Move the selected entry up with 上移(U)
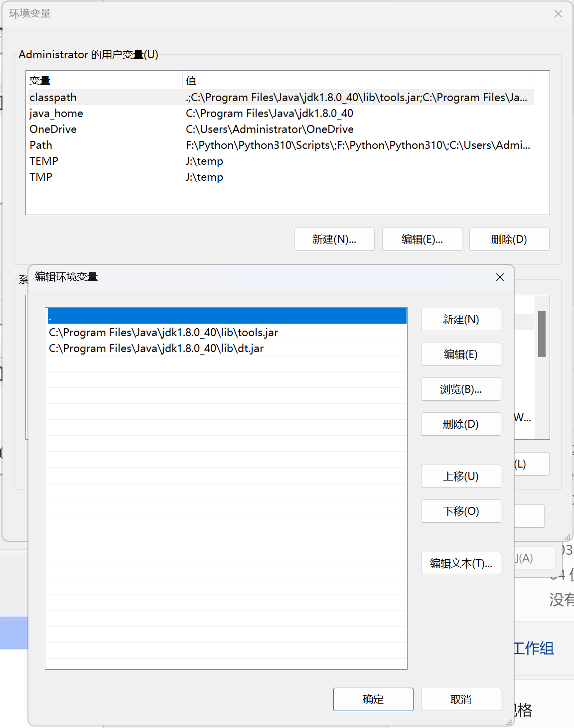This screenshot has width=574, height=728. point(460,476)
